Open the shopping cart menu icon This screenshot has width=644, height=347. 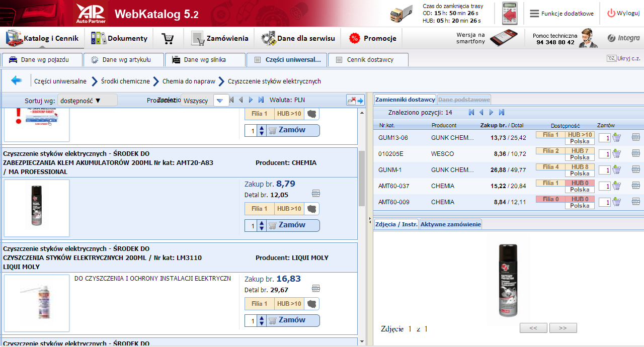(168, 38)
